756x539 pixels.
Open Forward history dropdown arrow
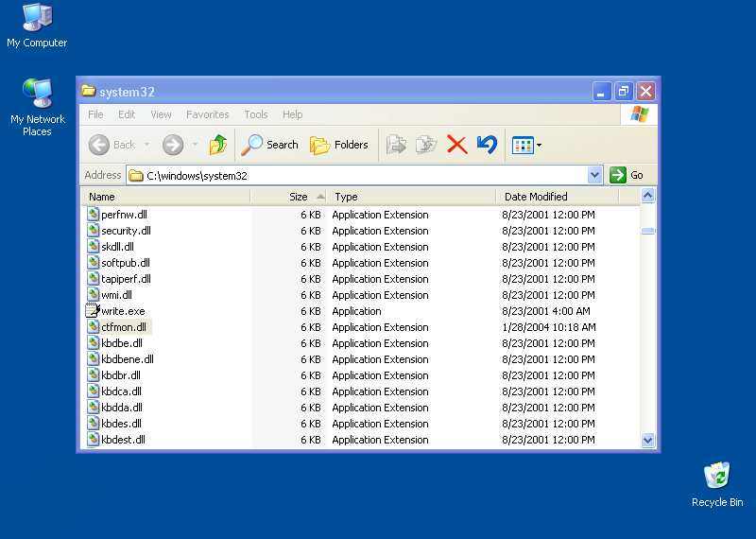pyautogui.click(x=196, y=145)
